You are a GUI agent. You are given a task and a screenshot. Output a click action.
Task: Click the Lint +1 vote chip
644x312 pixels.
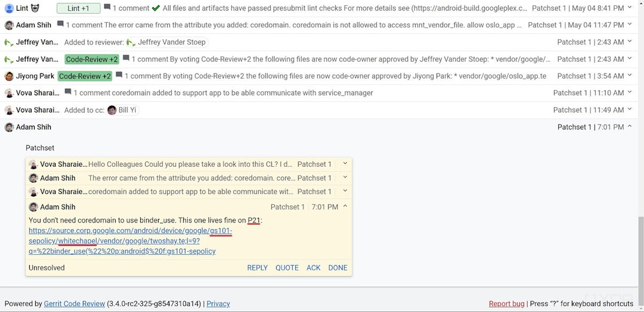click(78, 8)
